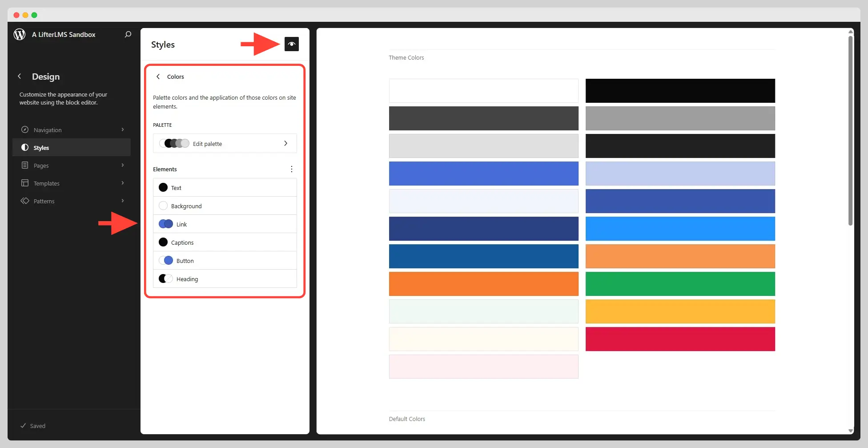This screenshot has width=868, height=448.
Task: Click the WordPress logo icon
Action: 20,34
